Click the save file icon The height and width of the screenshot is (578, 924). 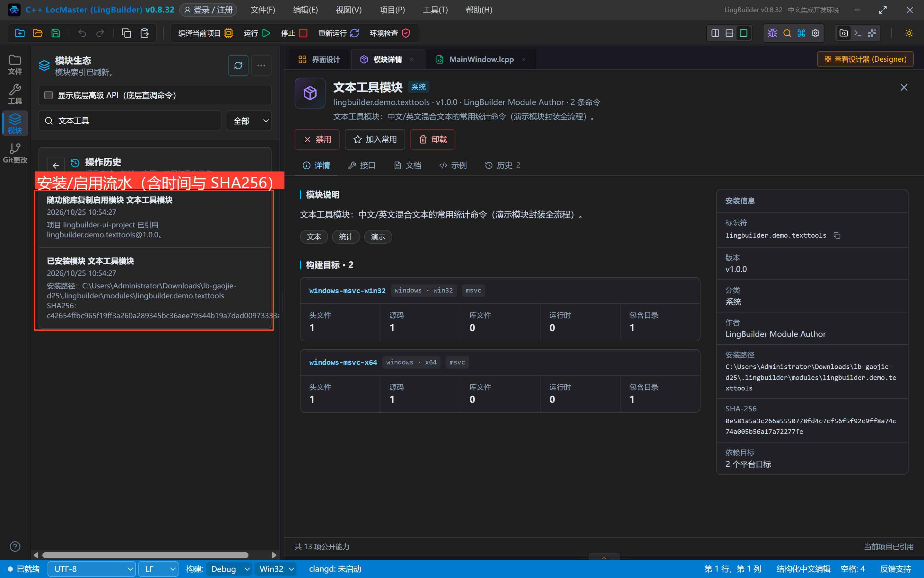coord(56,33)
